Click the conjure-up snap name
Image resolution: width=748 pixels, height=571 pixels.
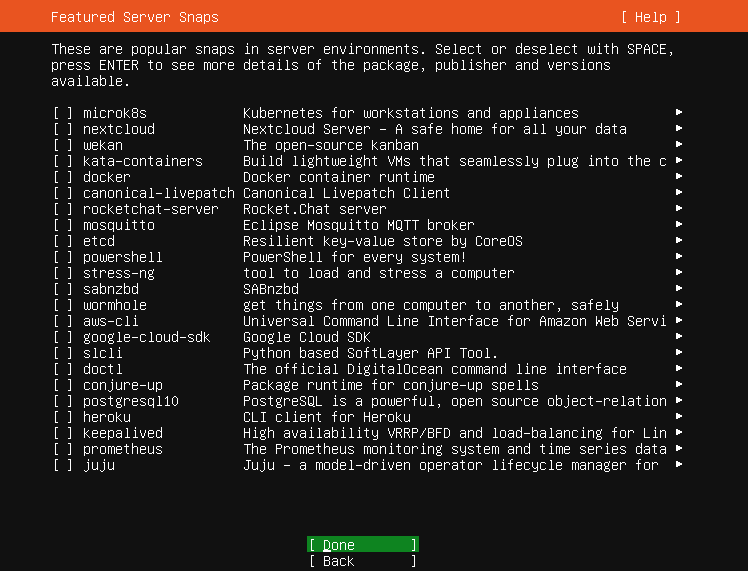tap(123, 385)
